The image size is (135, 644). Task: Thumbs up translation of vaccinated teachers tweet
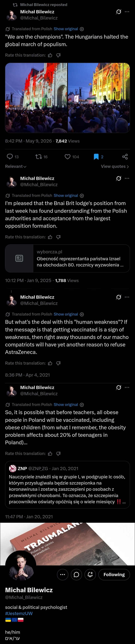point(50,453)
